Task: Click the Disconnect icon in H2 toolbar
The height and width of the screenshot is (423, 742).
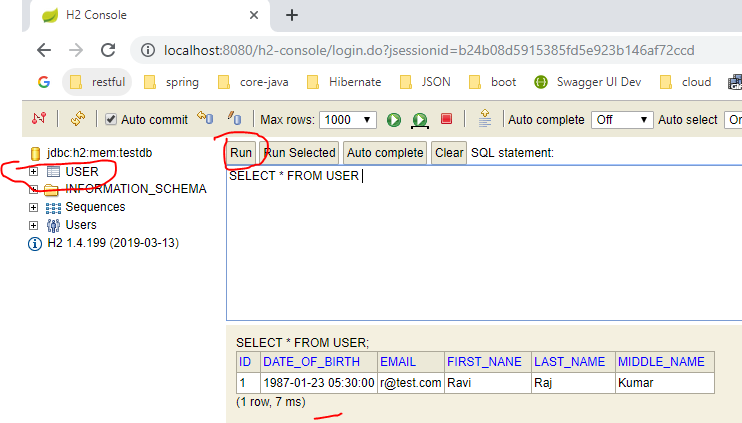Action: [39, 118]
